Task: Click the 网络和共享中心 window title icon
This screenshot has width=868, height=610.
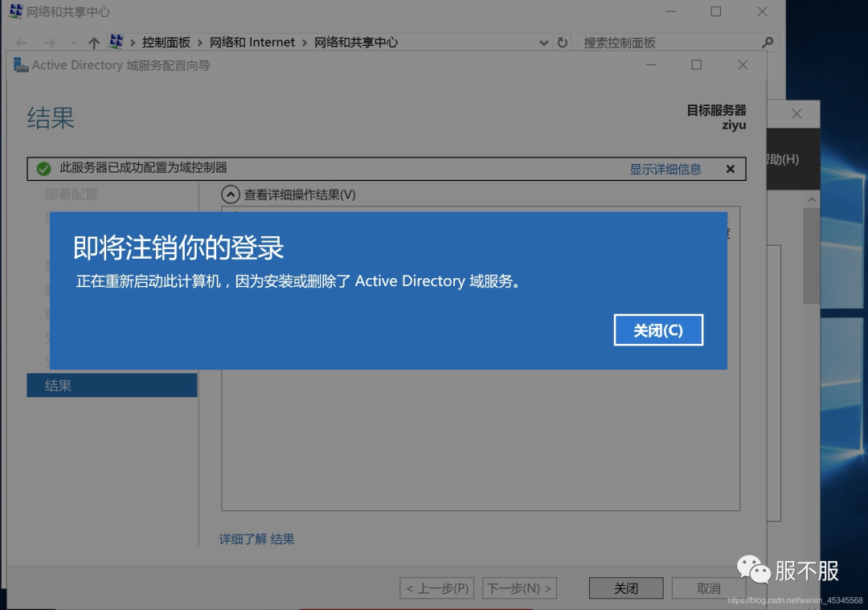Action: coord(16,11)
